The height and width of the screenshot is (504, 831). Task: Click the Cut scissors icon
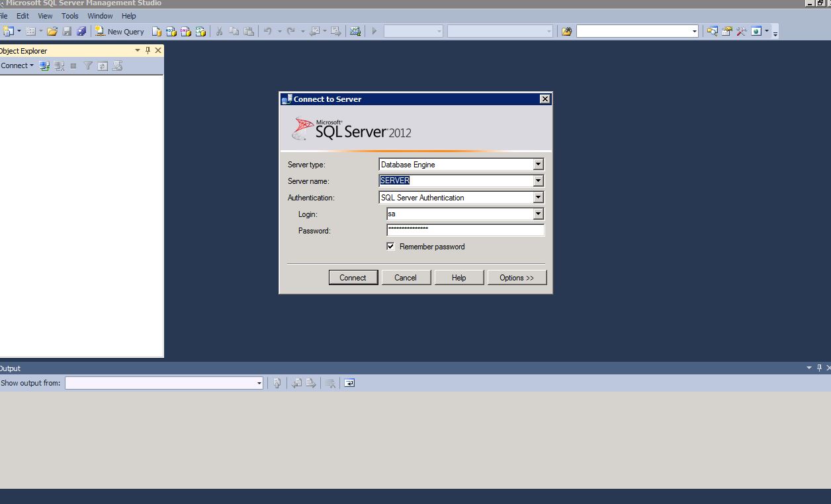pyautogui.click(x=220, y=31)
